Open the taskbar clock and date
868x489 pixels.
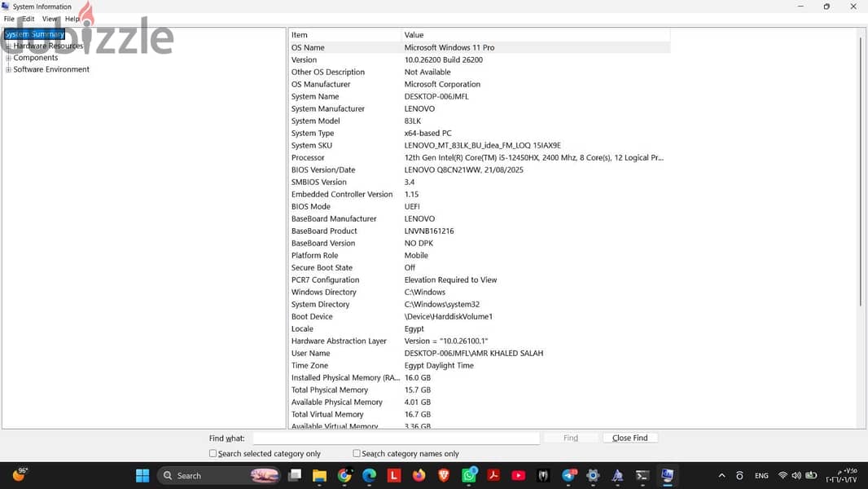(x=842, y=476)
